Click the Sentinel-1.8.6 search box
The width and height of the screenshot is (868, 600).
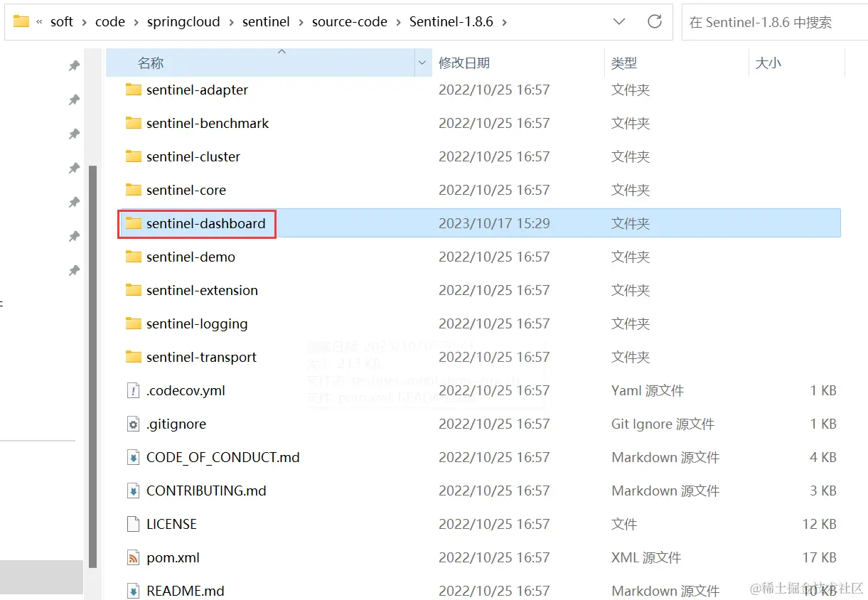click(775, 22)
